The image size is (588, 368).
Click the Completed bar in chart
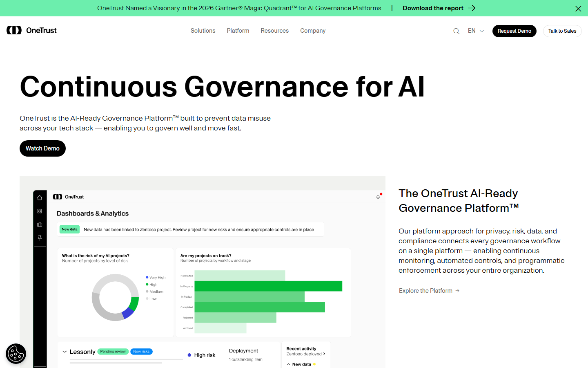260,307
